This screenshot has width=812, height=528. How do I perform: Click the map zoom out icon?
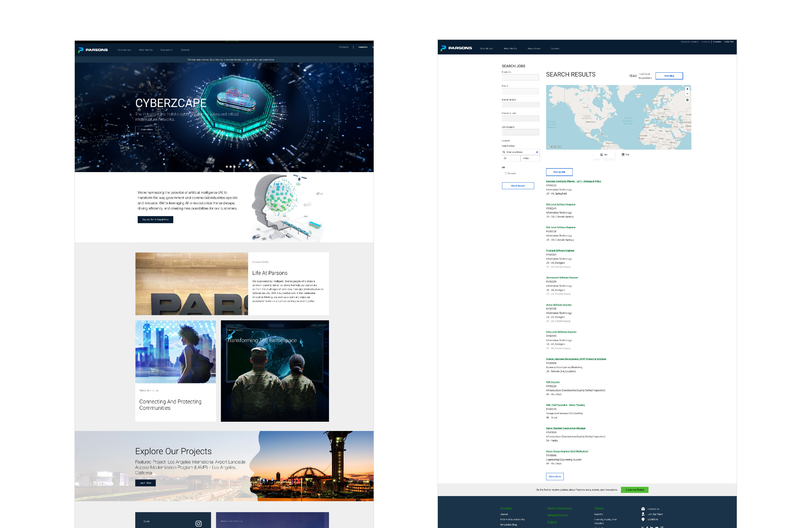tap(687, 94)
